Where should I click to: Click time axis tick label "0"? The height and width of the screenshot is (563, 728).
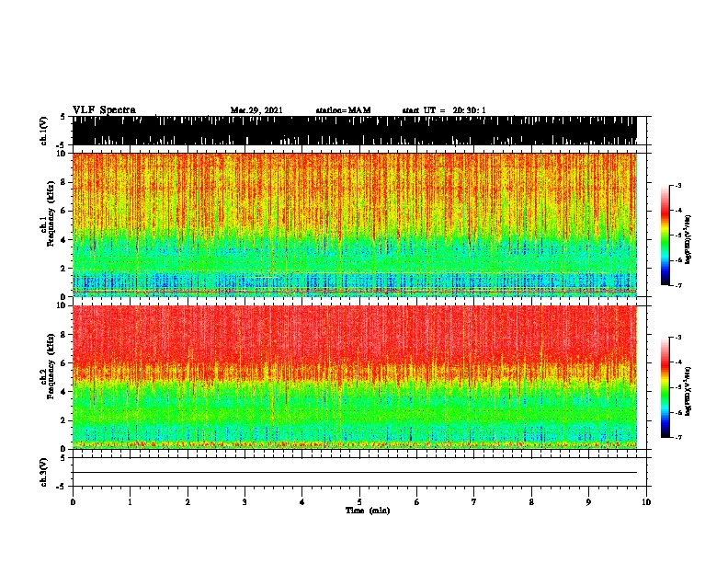click(x=73, y=502)
